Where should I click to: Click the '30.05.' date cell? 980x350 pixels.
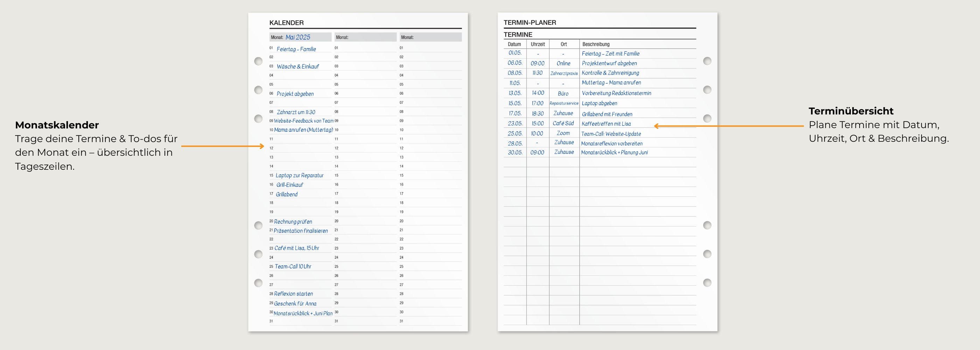515,153
